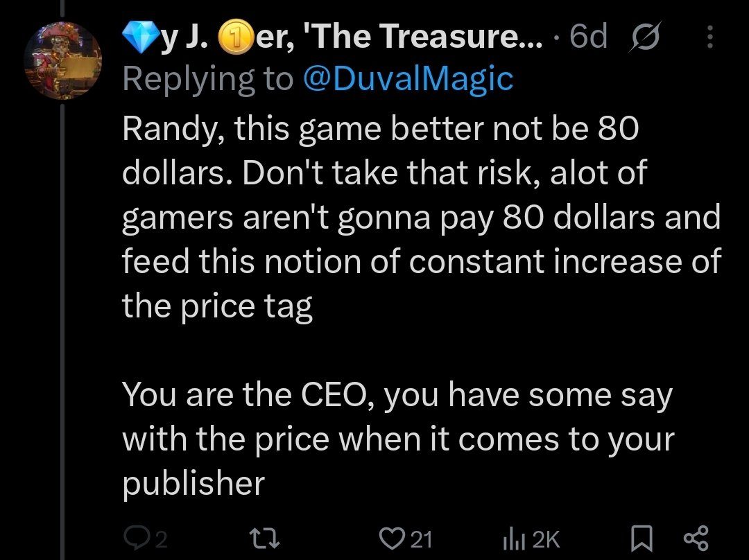Click the blue diamond emoji in name
Image resolution: width=749 pixels, height=560 pixels.
tap(141, 37)
